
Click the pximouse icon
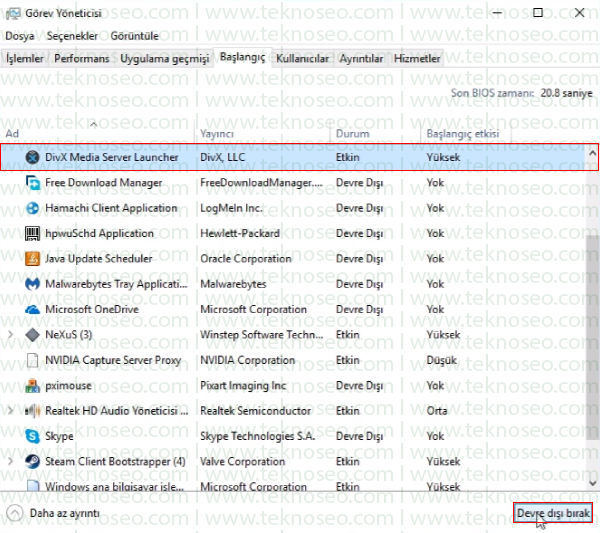tap(33, 385)
